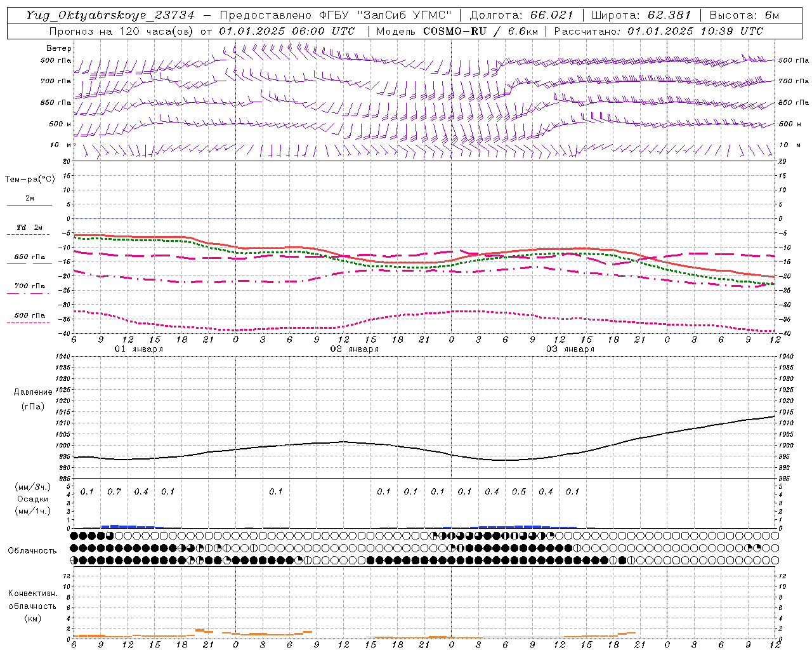The height and width of the screenshot is (650, 812).
Task: Click the 0.7 precipitation value
Action: [114, 492]
